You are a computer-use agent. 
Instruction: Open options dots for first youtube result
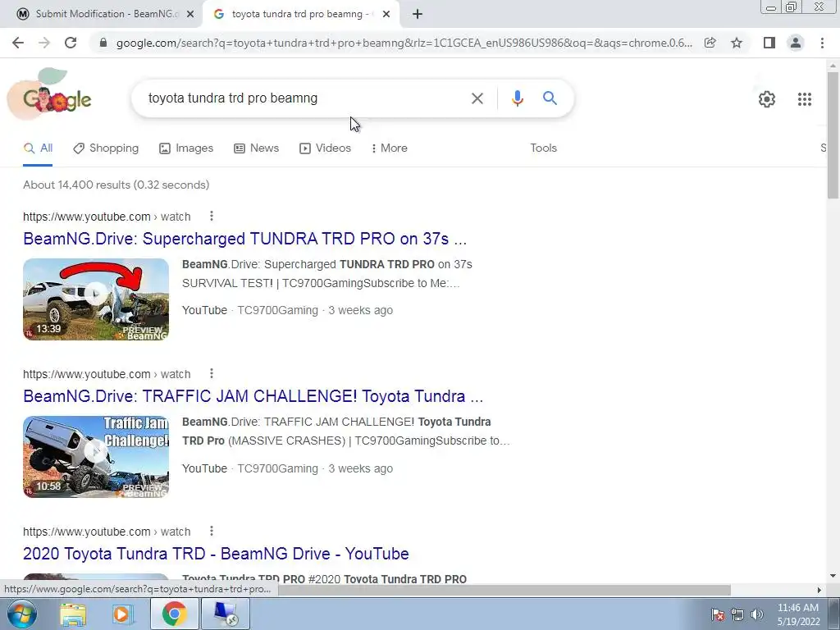212,216
